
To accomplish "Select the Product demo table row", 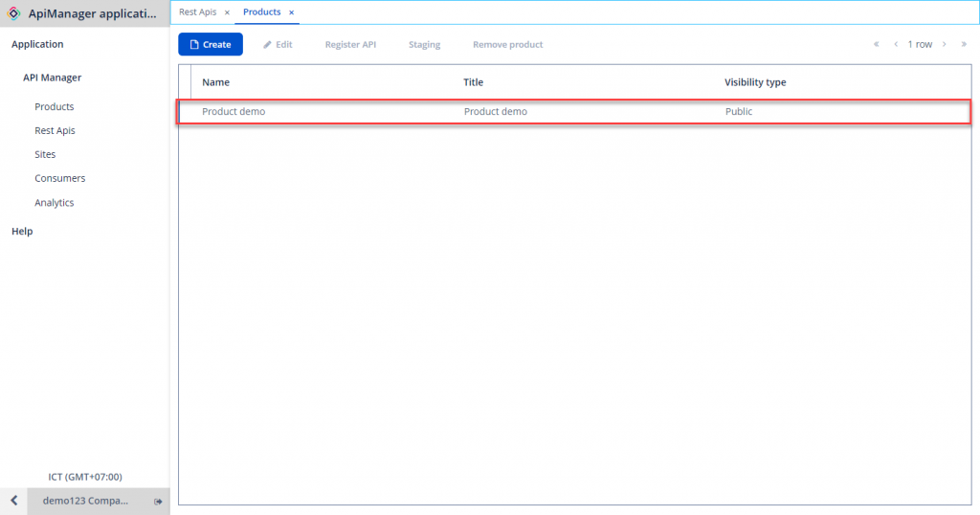I will click(x=574, y=112).
